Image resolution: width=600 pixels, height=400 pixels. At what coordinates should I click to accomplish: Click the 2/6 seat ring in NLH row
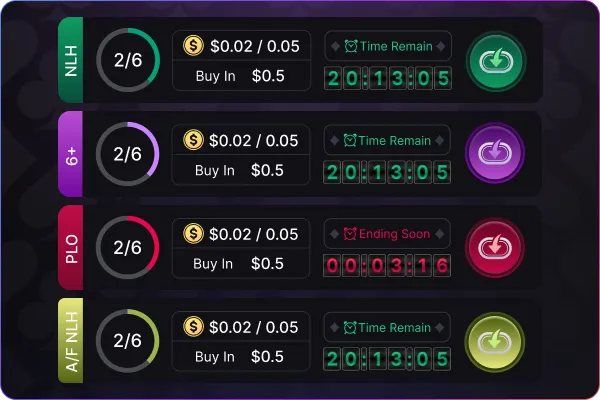click(128, 60)
